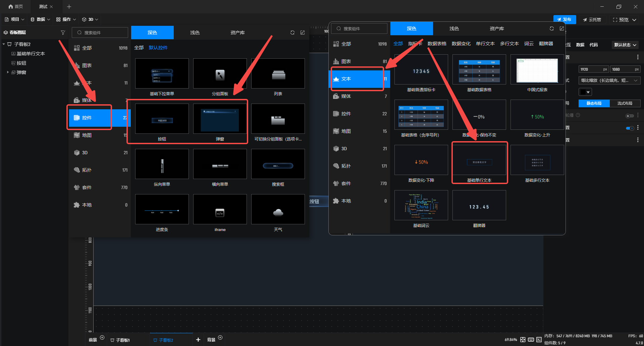Open keyboard shortcuts icon in status bar

coord(531,340)
